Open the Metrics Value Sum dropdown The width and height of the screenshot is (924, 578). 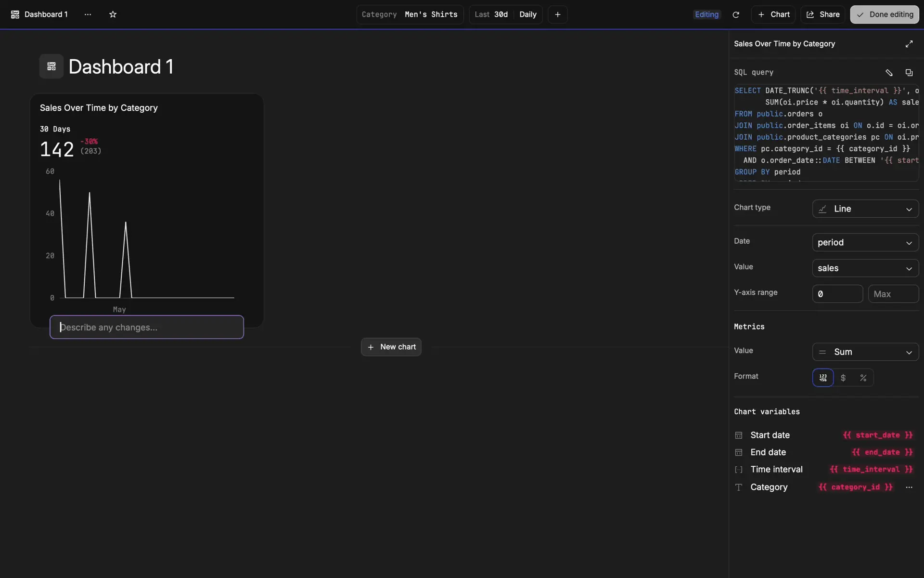coord(865,352)
